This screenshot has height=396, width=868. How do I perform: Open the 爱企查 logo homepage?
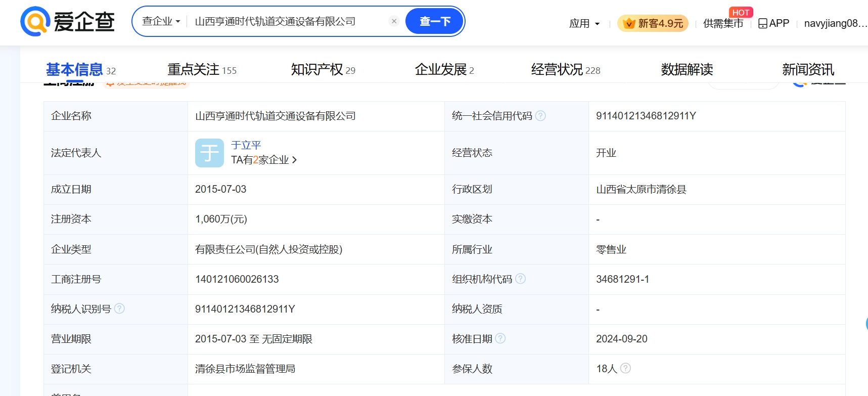pos(67,22)
